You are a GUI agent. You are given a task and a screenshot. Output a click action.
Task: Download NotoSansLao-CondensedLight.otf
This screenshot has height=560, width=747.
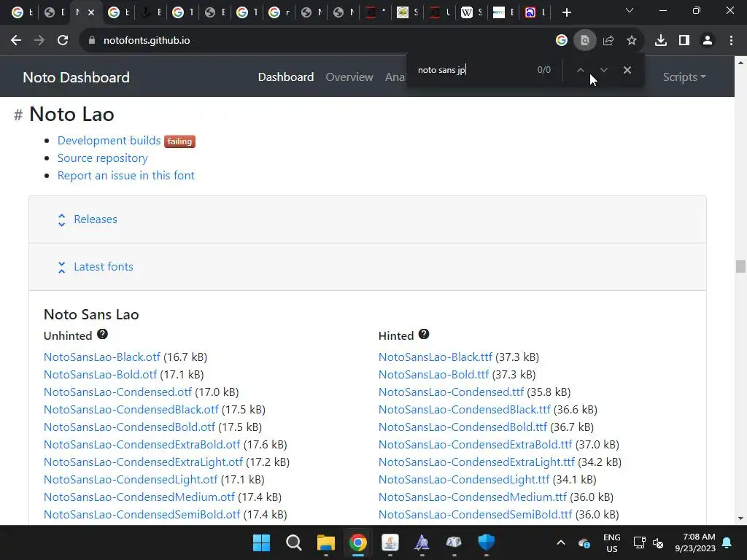(131, 480)
